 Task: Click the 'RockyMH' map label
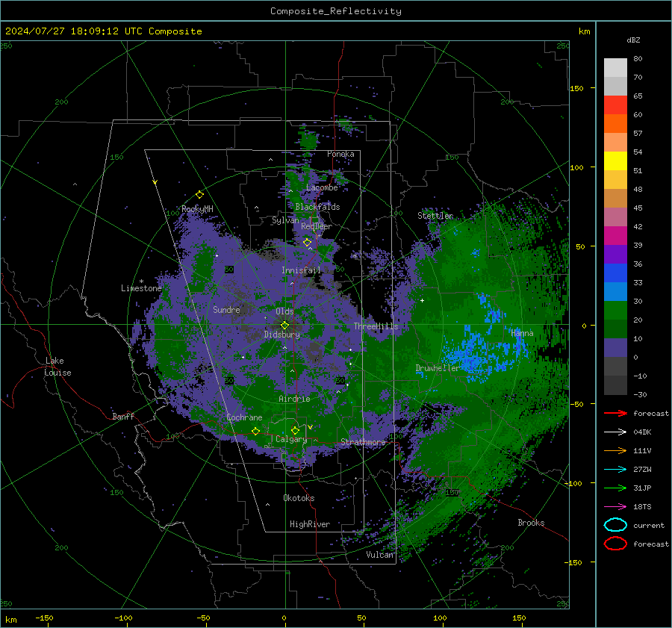[197, 209]
